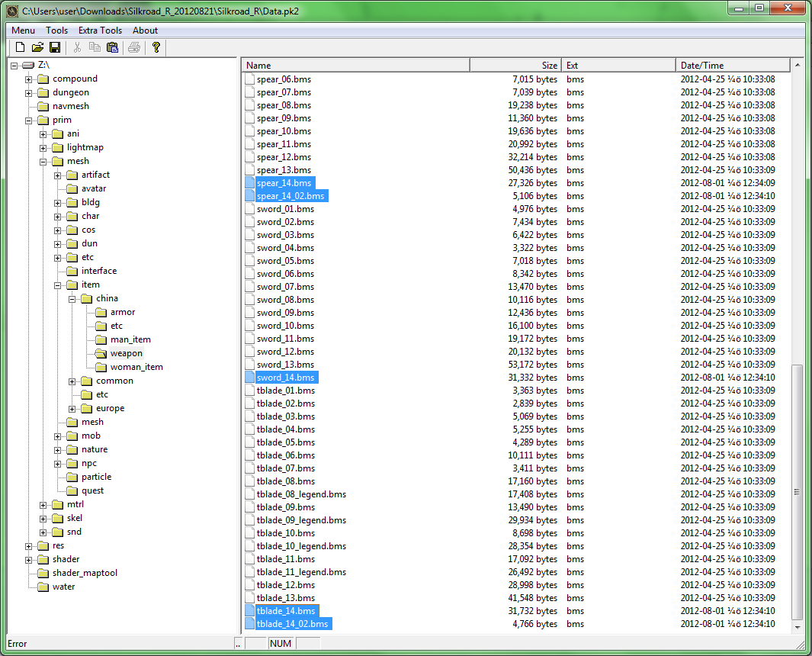Sort file list by Date/Time column
Viewport: 812px width, 656px height.
[x=733, y=66]
